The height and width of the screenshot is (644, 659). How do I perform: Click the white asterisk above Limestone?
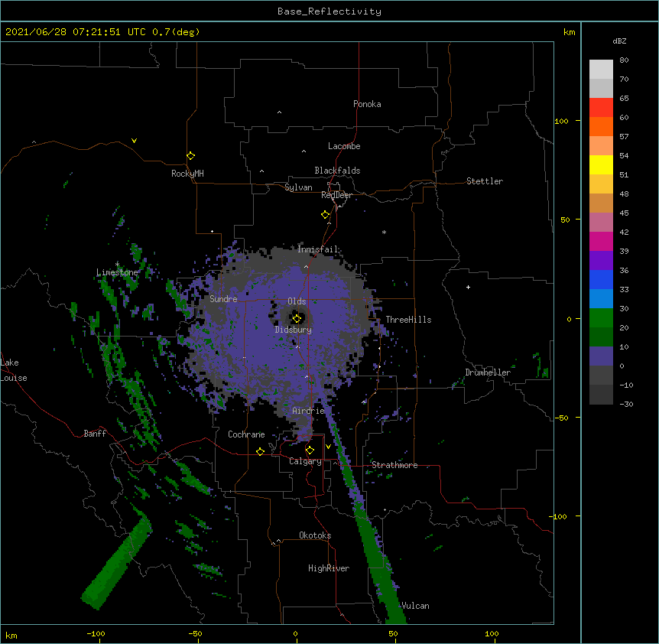click(117, 264)
